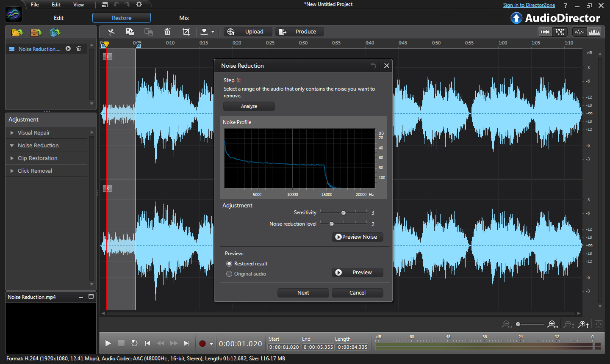The width and height of the screenshot is (610, 364).
Task: Play the Noise Reduction clip in library
Action: pos(68,49)
